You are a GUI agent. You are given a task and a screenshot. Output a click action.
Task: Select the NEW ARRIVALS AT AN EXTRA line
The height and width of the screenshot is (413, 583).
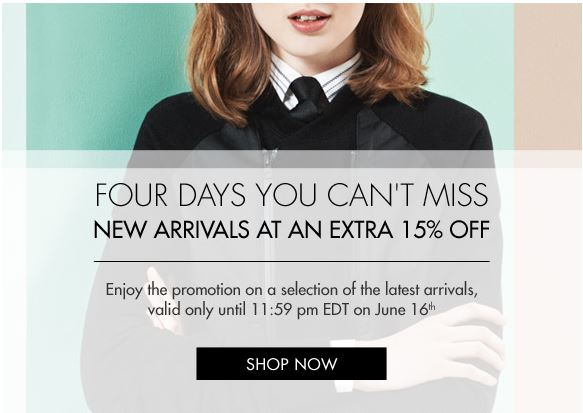[243, 230]
